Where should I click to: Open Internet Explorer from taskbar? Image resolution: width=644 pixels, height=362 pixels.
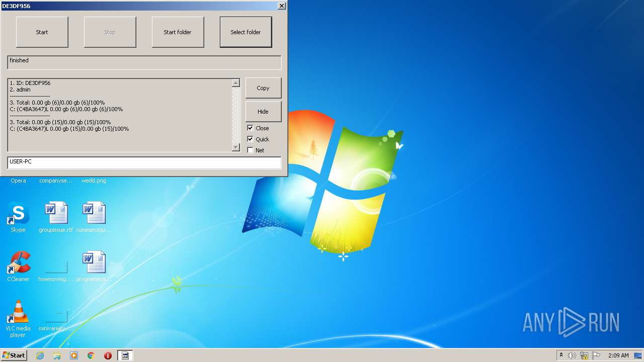tap(40, 355)
